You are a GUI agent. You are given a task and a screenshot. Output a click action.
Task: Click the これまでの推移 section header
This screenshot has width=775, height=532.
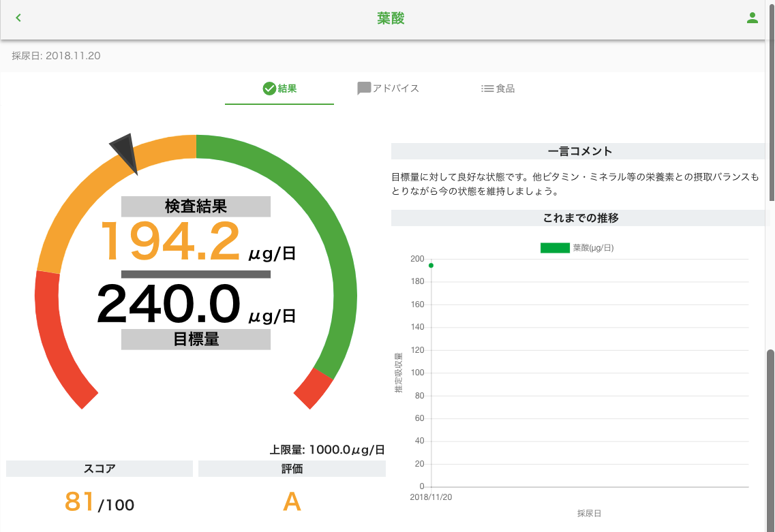[x=579, y=219]
